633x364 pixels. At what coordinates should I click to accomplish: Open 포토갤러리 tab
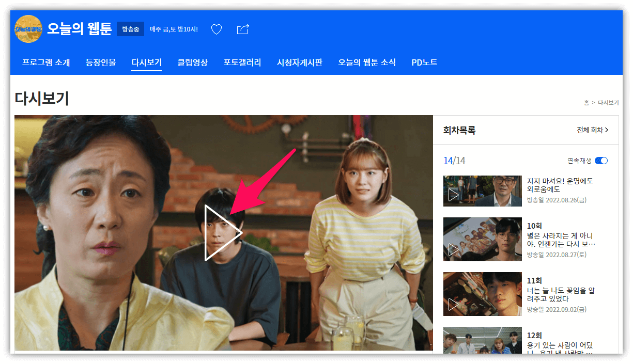242,62
